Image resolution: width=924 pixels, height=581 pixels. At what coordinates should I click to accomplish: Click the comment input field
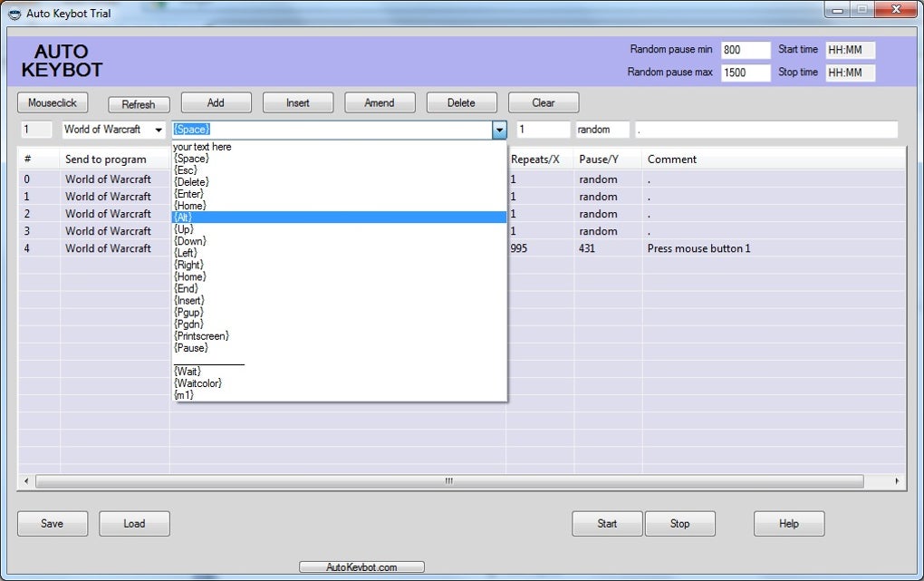[766, 130]
